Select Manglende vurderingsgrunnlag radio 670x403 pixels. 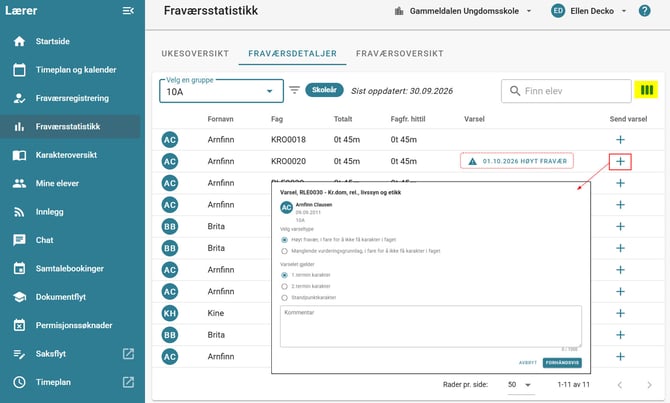(x=284, y=251)
